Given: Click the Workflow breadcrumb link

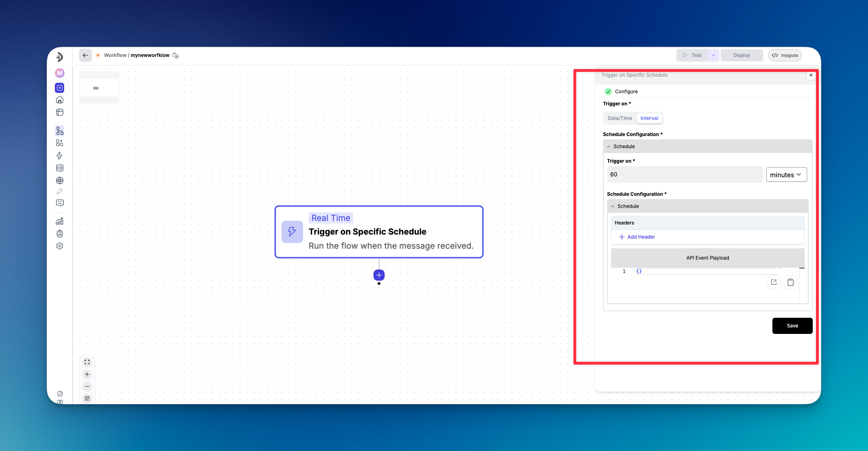Looking at the screenshot, I should (115, 55).
